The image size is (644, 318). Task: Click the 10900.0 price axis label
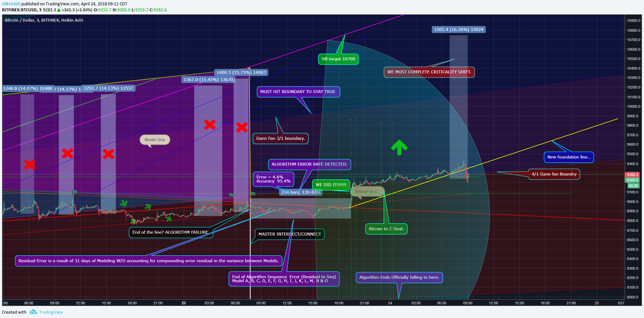pos(633,21)
